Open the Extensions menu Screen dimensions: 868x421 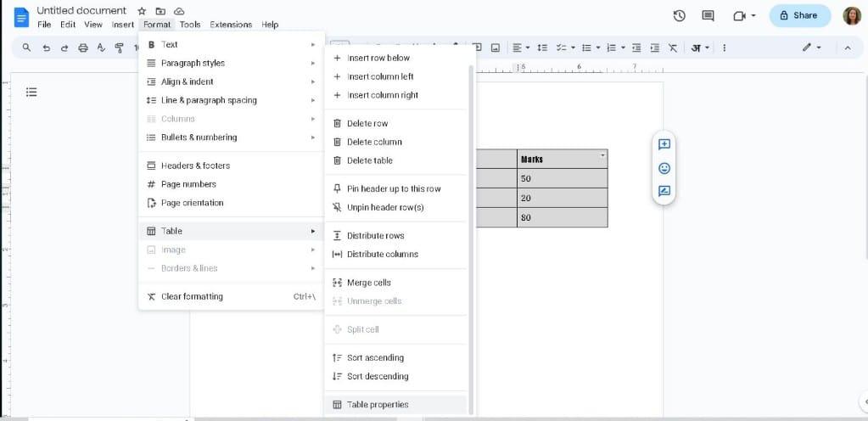click(231, 25)
